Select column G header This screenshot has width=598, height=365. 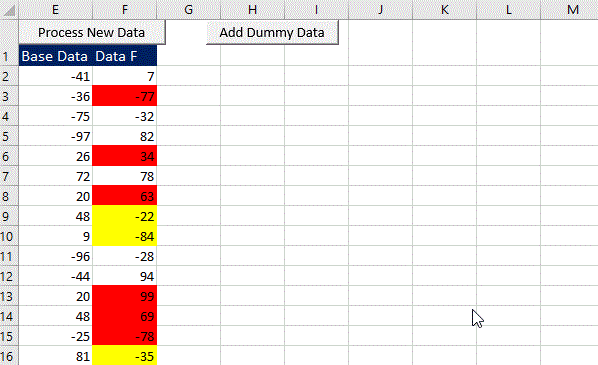coord(188,10)
